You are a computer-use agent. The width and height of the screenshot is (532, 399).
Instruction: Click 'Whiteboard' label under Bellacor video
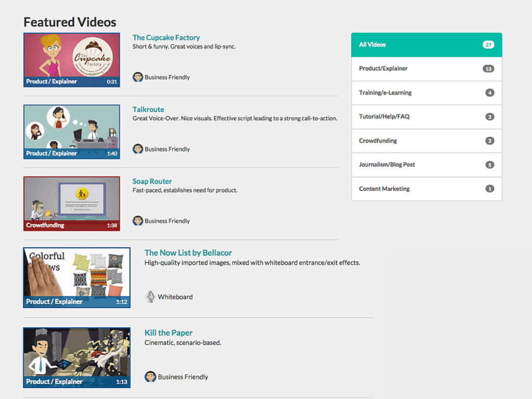175,297
